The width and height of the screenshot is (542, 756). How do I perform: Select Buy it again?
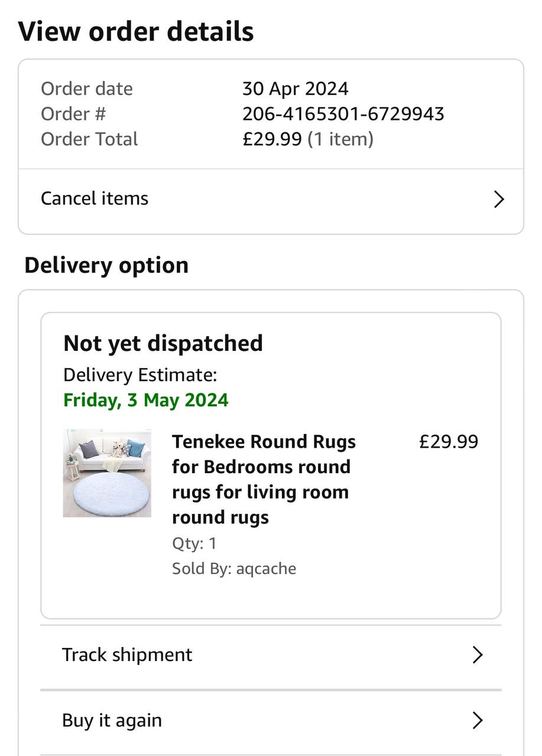[x=112, y=720]
